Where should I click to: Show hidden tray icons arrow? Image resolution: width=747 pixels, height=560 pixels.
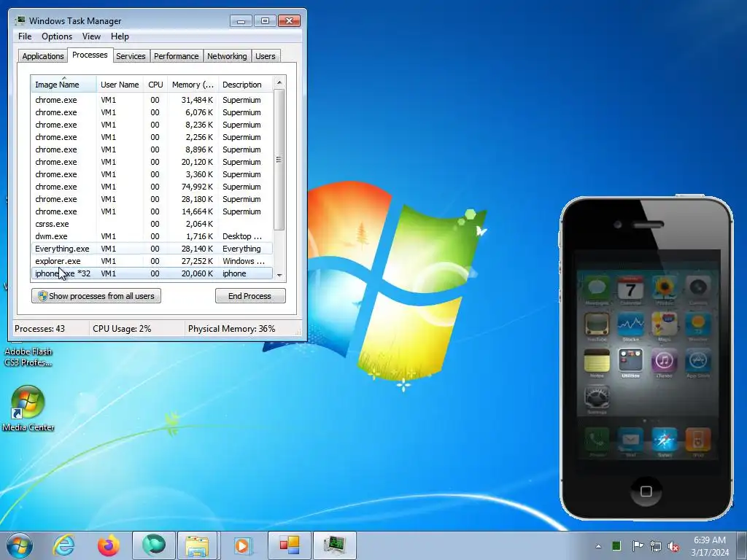click(x=598, y=546)
